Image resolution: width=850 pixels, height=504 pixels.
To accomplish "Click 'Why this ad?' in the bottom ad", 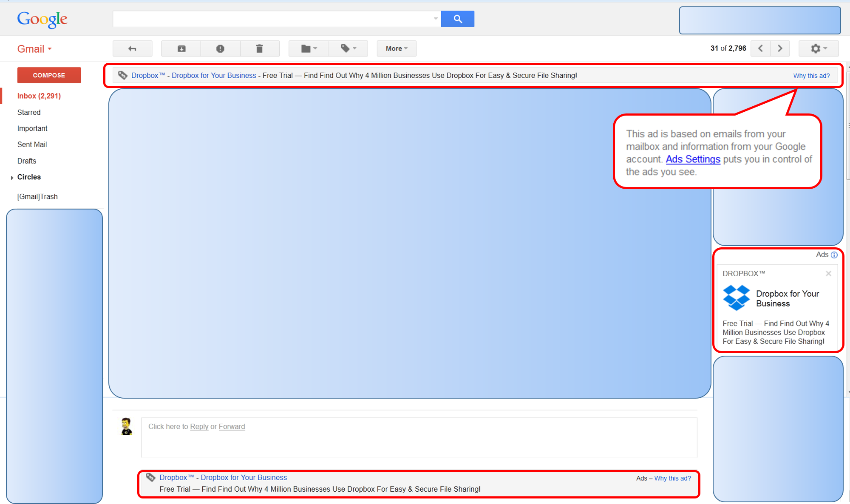I will (672, 478).
